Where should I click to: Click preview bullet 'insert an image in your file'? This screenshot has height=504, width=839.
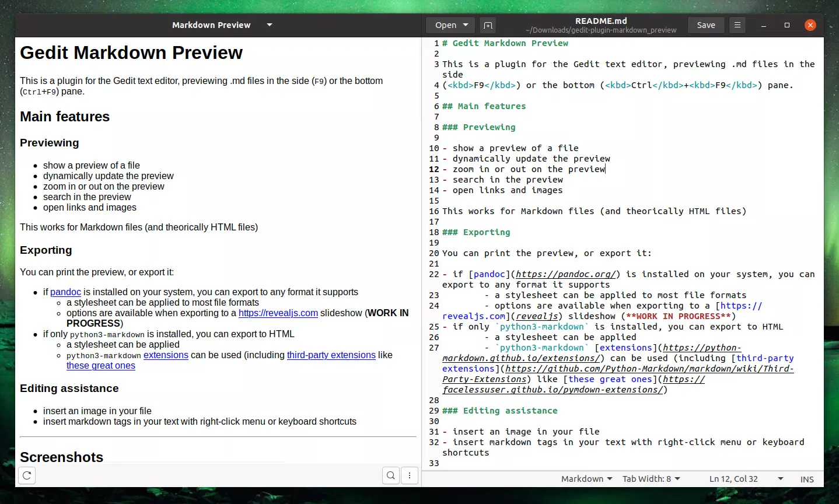tap(97, 411)
